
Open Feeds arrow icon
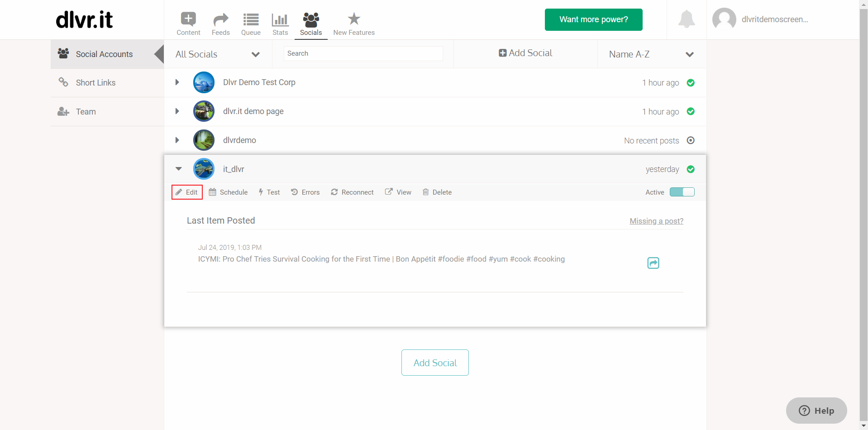pos(220,19)
